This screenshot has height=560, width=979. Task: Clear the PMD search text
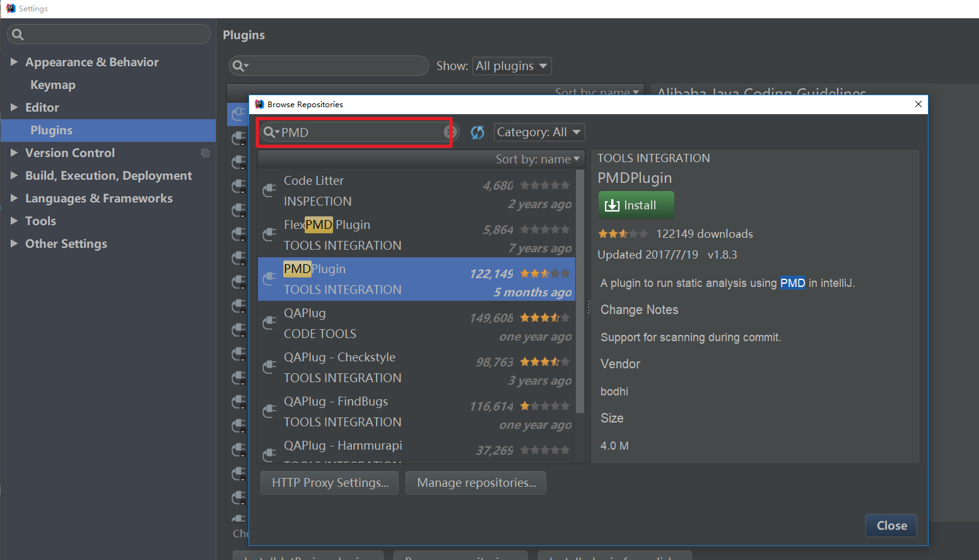point(450,132)
